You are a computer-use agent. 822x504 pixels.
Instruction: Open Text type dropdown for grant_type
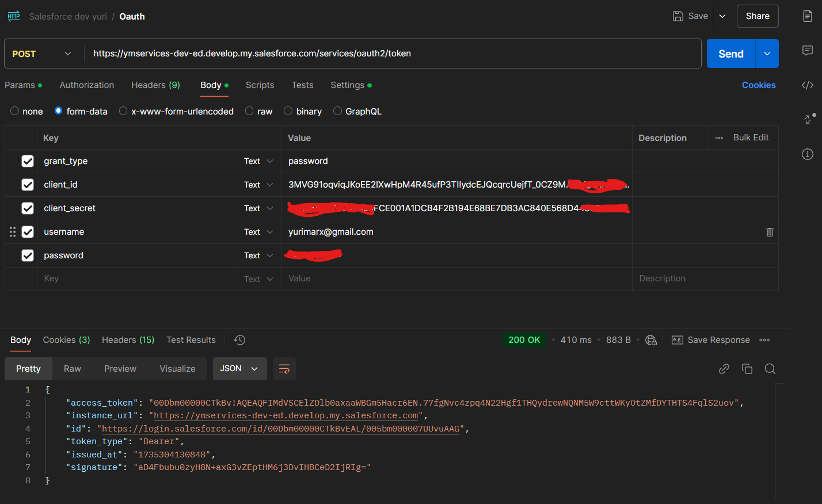pos(259,161)
